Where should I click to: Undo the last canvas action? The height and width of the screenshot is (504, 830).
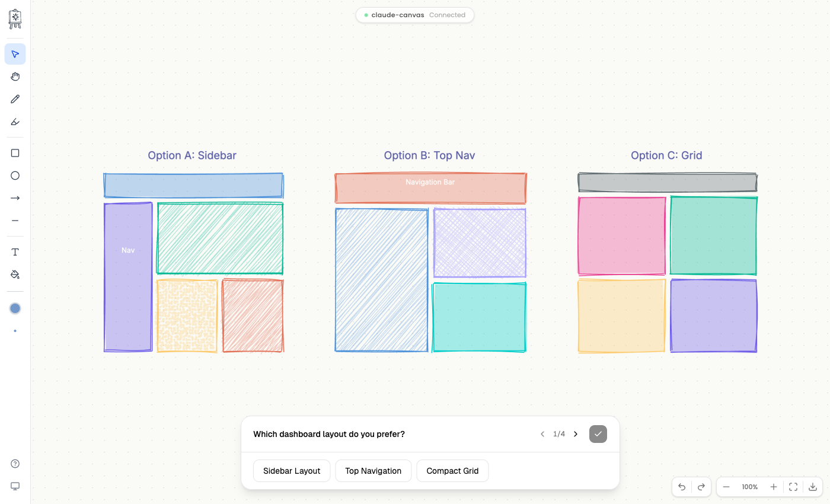coord(681,486)
